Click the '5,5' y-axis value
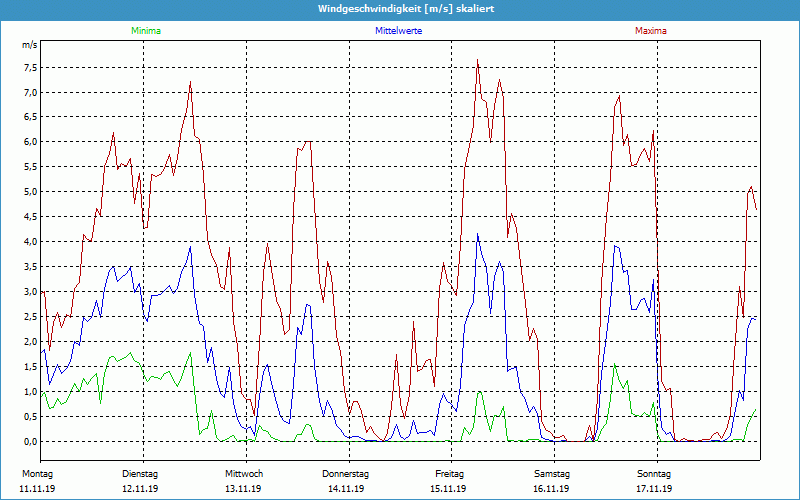Viewport: 800px width, 500px height. (x=30, y=167)
